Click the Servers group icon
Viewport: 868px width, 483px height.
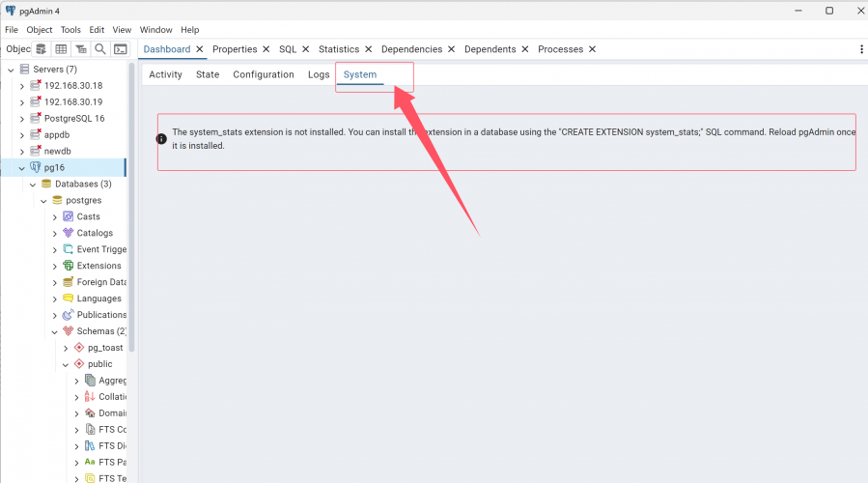(24, 69)
